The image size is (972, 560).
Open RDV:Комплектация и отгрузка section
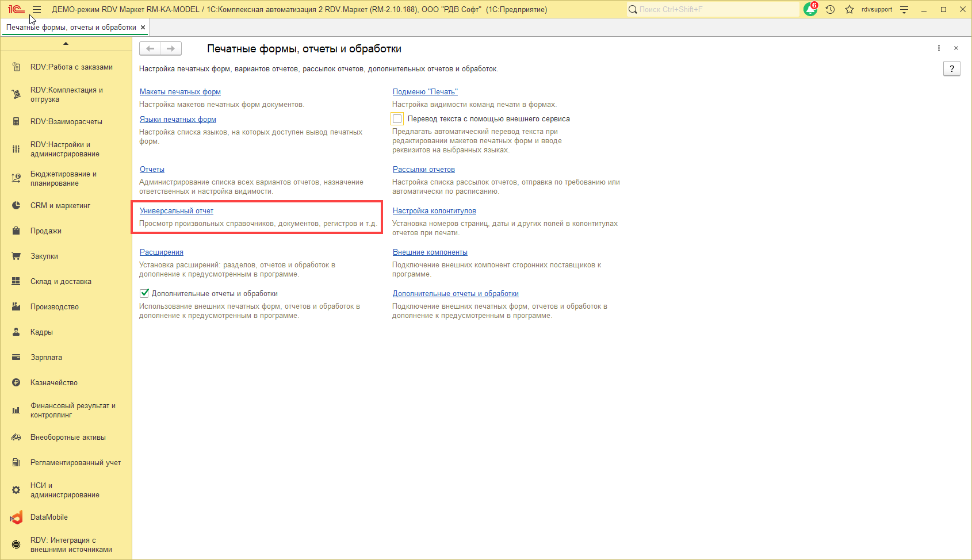click(x=66, y=94)
